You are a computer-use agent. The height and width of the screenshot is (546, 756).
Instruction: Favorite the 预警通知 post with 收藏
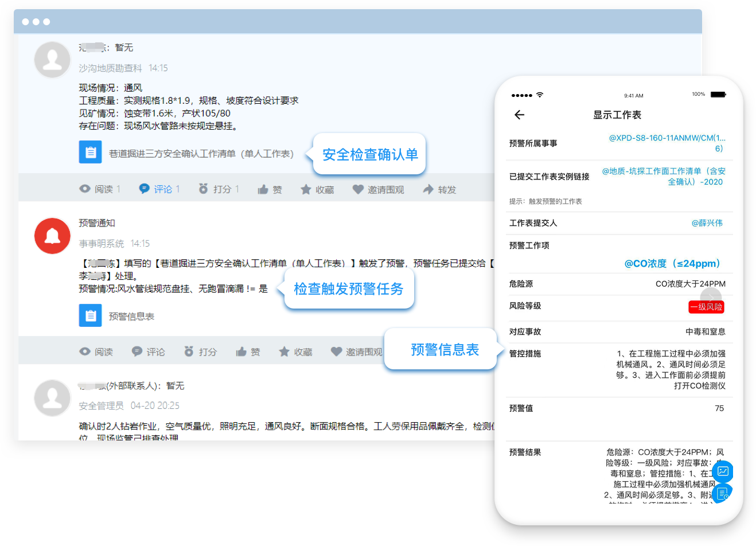click(x=295, y=352)
